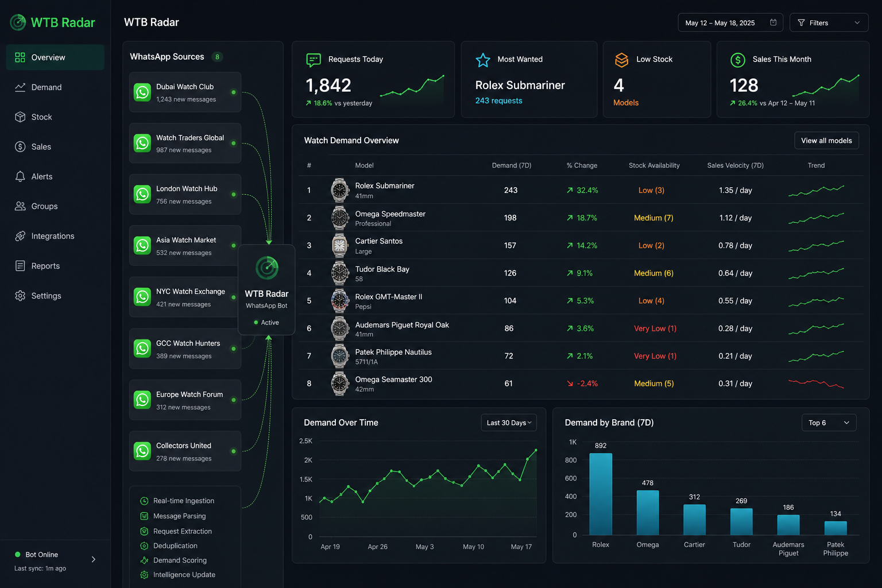Click the WTB Radar bot radar icon

tap(267, 268)
